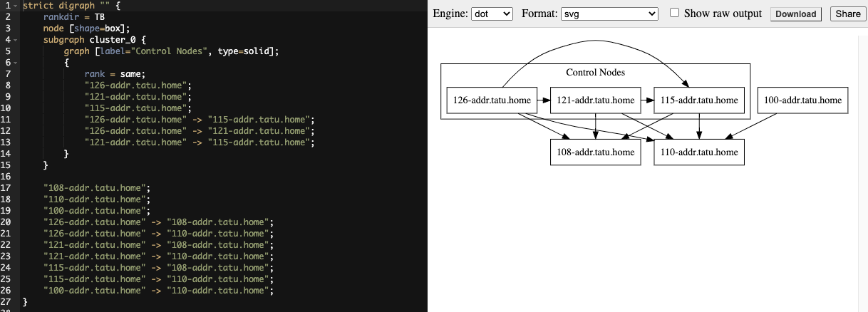868x312 pixels.
Task: Click the Share button
Action: (x=847, y=14)
